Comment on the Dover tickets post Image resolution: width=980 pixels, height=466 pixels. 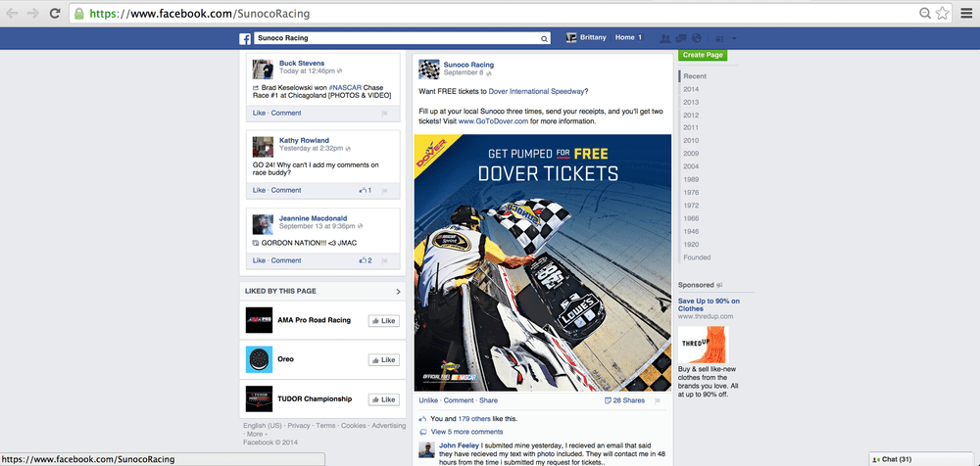pos(459,400)
